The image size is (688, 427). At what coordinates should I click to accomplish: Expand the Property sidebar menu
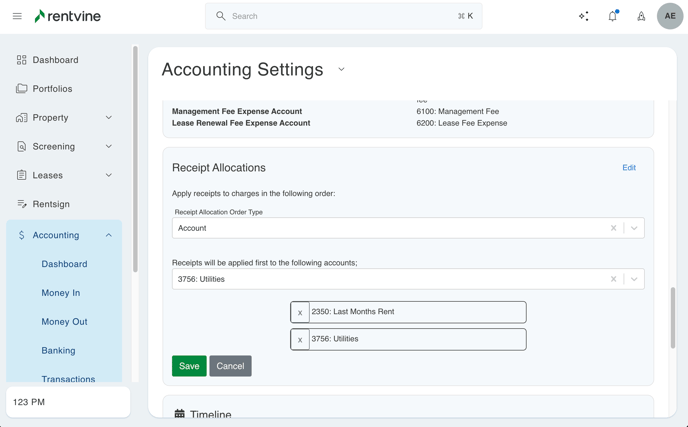[108, 118]
